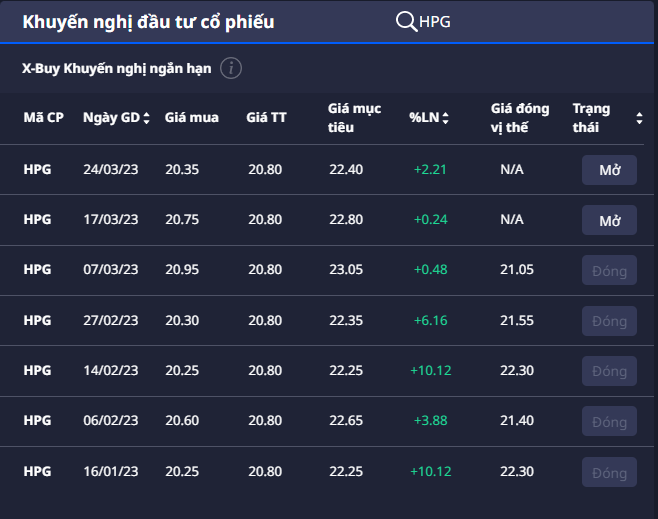Click the X-Buy info icon
Viewport: 658px width, 519px height.
coord(231,68)
